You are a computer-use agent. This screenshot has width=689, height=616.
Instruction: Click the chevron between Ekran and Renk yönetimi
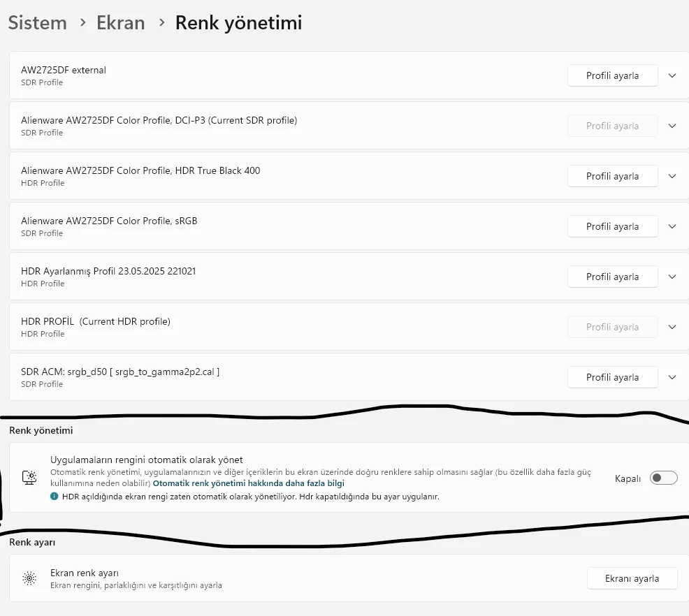click(x=161, y=22)
